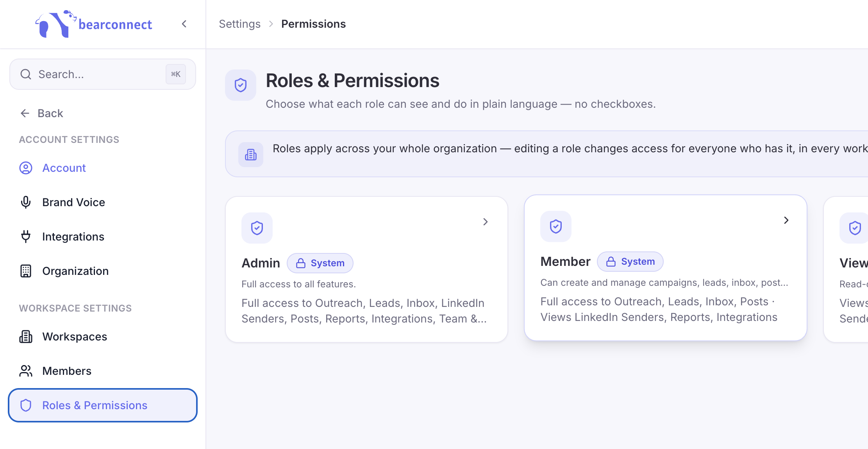Select the Roles & Permissions menu item
This screenshot has height=449, width=868.
[x=103, y=405]
